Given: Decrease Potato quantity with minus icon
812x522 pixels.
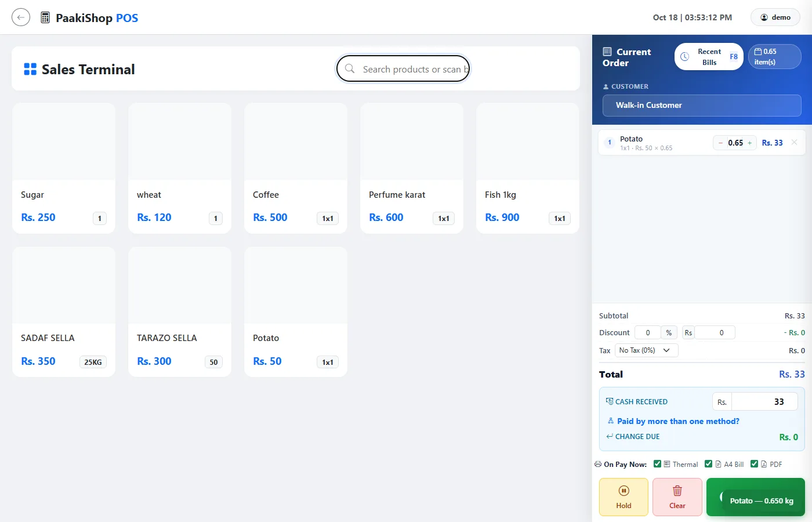Looking at the screenshot, I should pos(720,143).
